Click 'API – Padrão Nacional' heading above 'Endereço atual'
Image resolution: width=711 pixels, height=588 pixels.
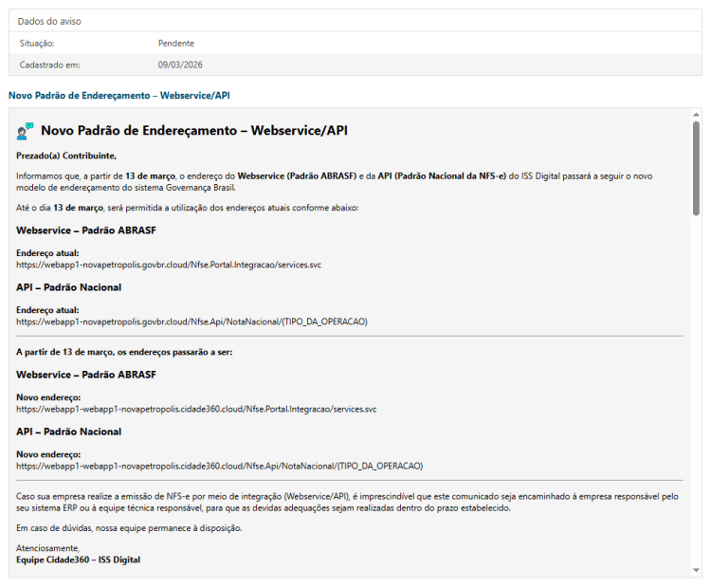click(x=69, y=287)
